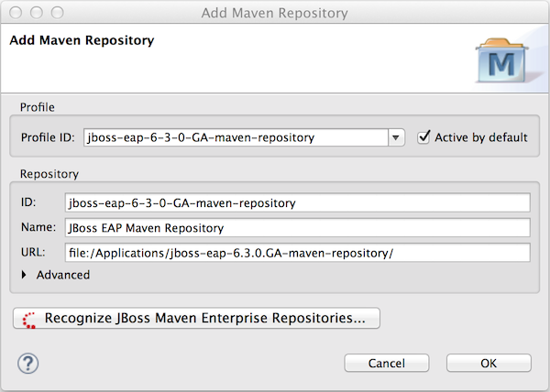Select the repository Name field

297,228
